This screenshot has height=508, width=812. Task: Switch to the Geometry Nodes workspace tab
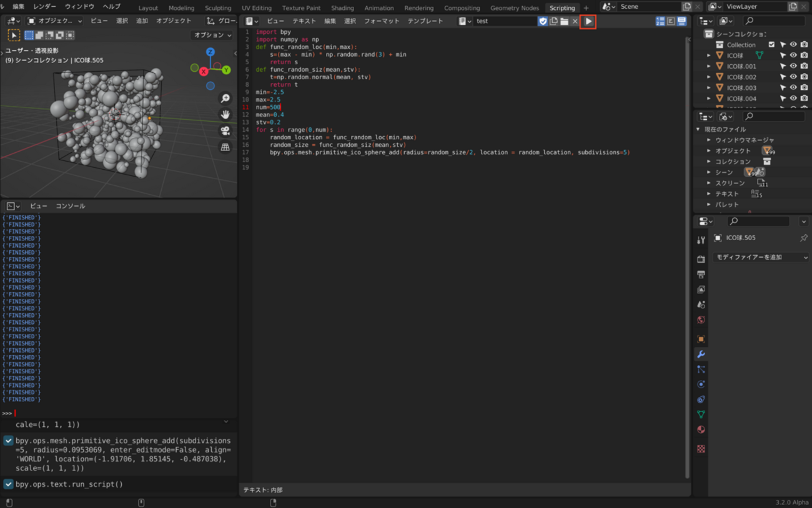(514, 8)
